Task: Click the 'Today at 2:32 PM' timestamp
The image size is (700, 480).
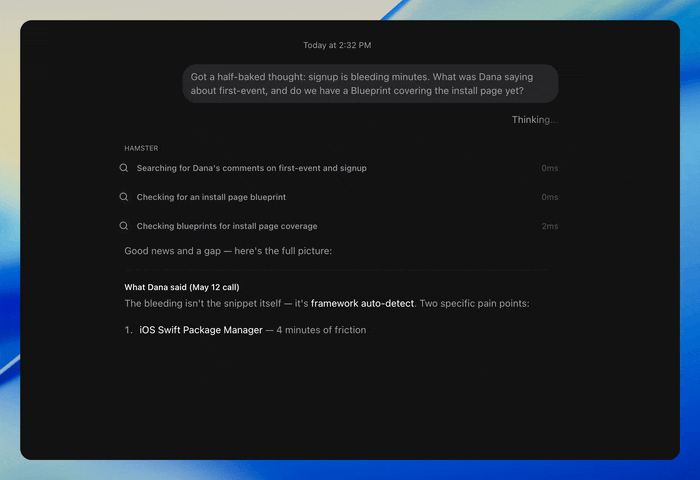Action: click(x=337, y=45)
